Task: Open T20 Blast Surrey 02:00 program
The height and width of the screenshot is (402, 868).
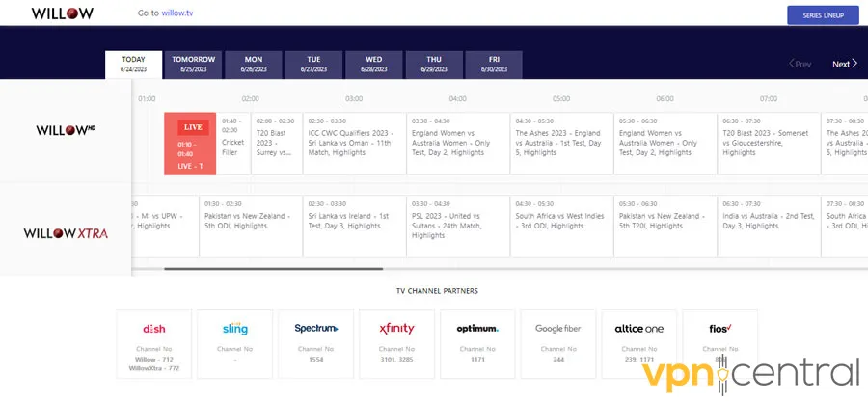Action: (277, 144)
